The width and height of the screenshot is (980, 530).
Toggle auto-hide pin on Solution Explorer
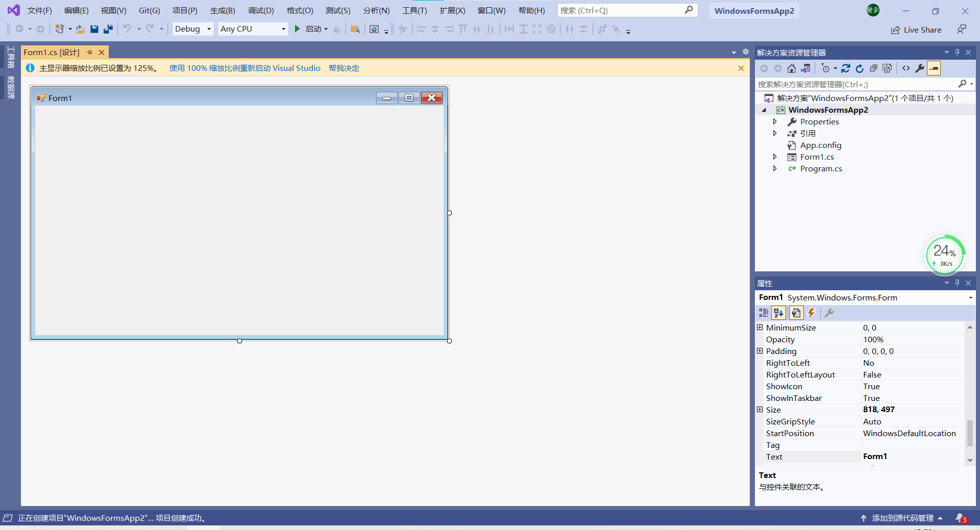pos(957,52)
